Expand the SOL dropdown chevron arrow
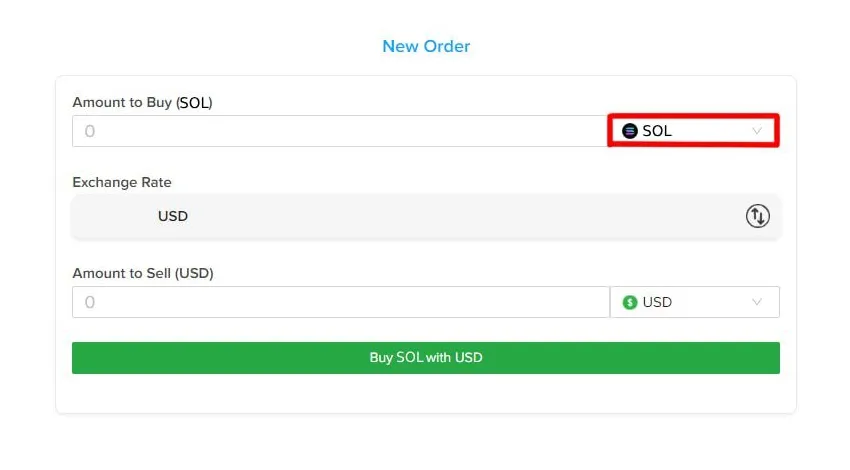This screenshot has height=470, width=850. pyautogui.click(x=757, y=131)
